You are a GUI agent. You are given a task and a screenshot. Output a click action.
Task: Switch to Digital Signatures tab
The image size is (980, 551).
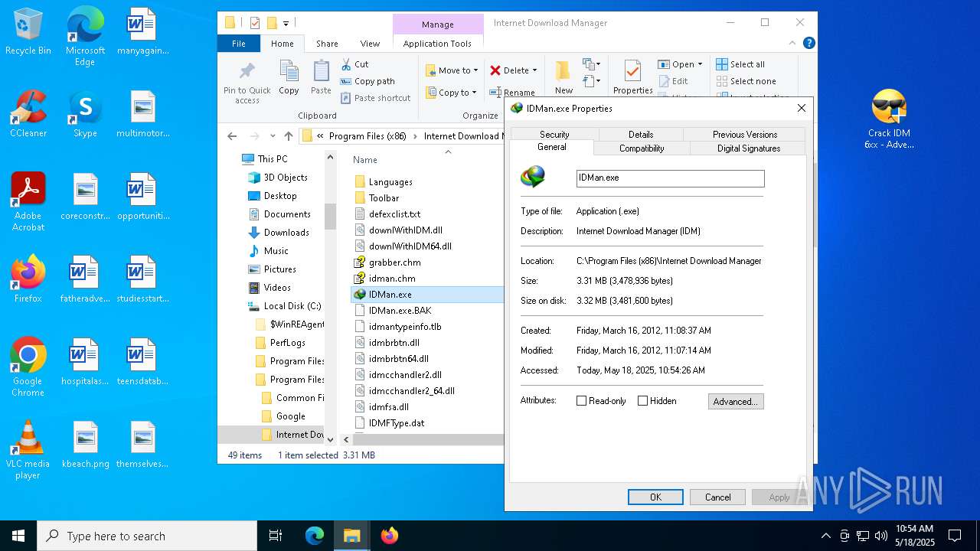tap(749, 148)
